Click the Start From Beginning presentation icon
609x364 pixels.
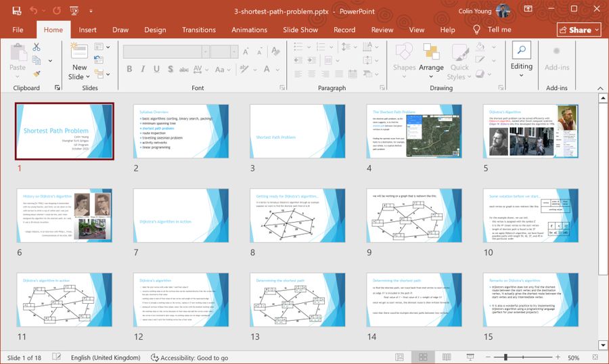click(x=74, y=11)
